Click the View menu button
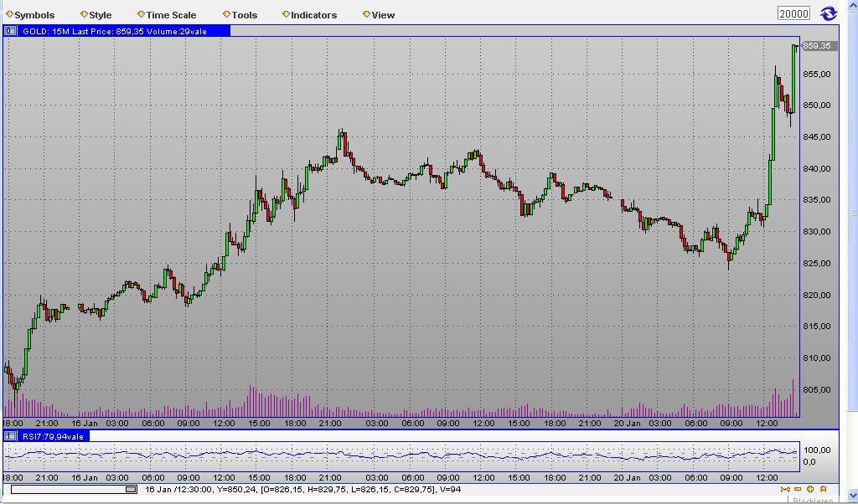The height and width of the screenshot is (504, 858). pos(380,14)
